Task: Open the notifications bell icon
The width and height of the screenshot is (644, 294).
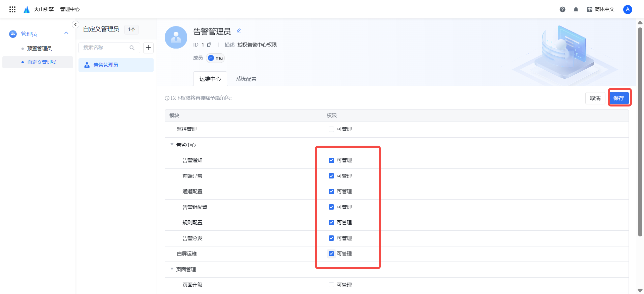Action: 576,9
